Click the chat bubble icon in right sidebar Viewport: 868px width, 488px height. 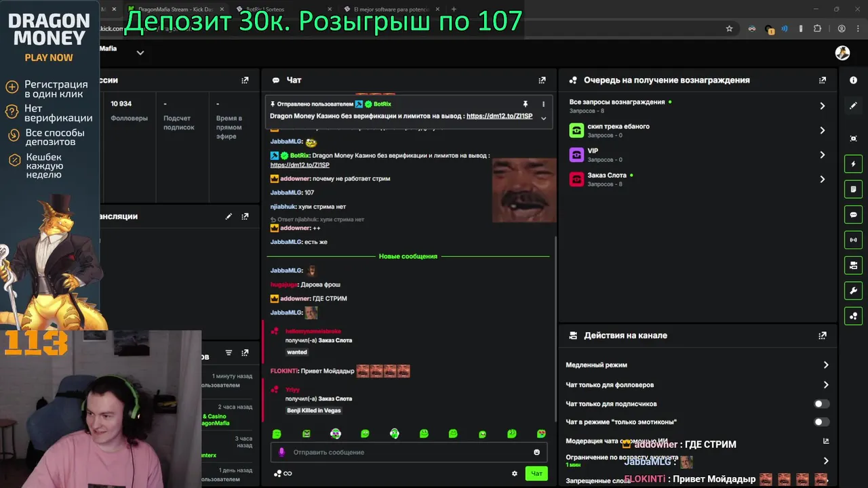[853, 215]
